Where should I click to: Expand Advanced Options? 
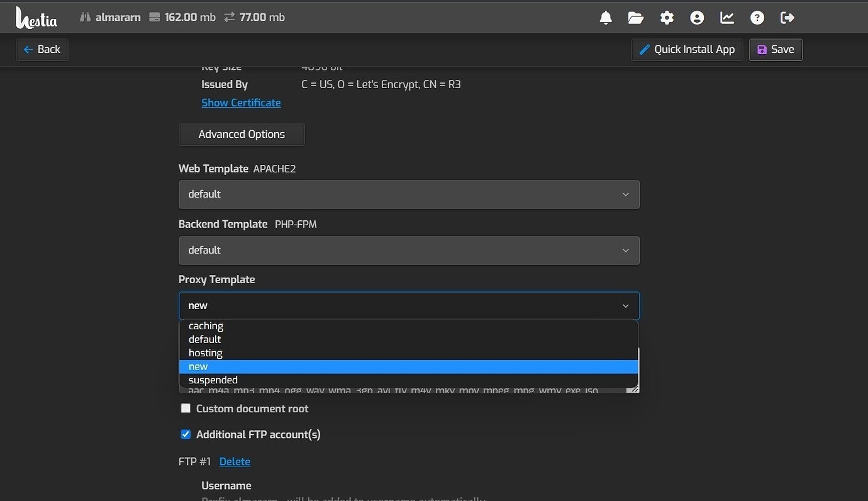[242, 134]
